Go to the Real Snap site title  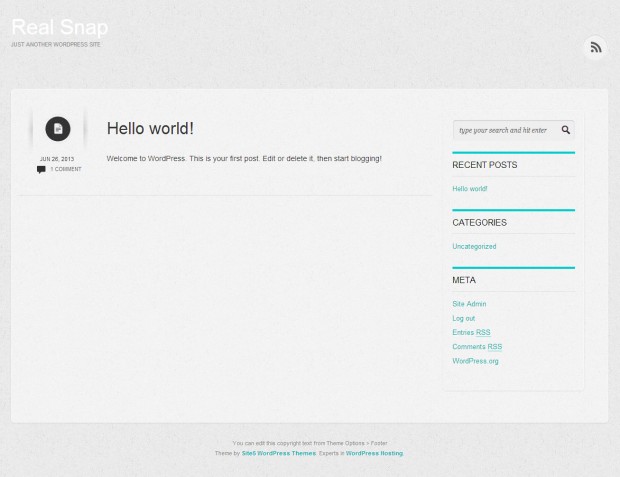59,27
